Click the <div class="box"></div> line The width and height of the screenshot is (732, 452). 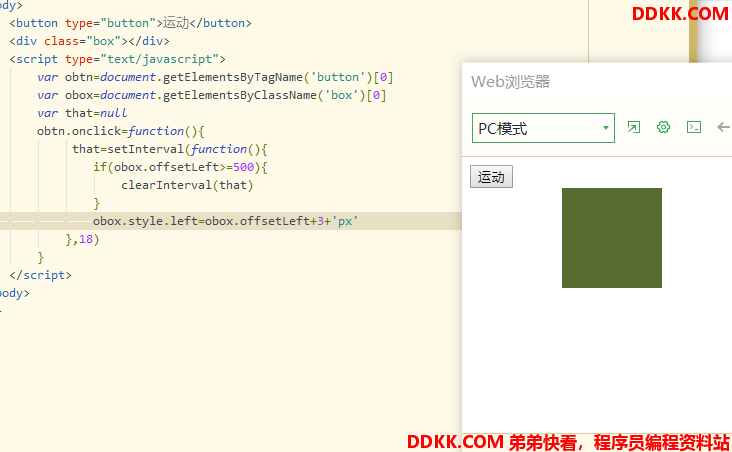click(x=89, y=41)
